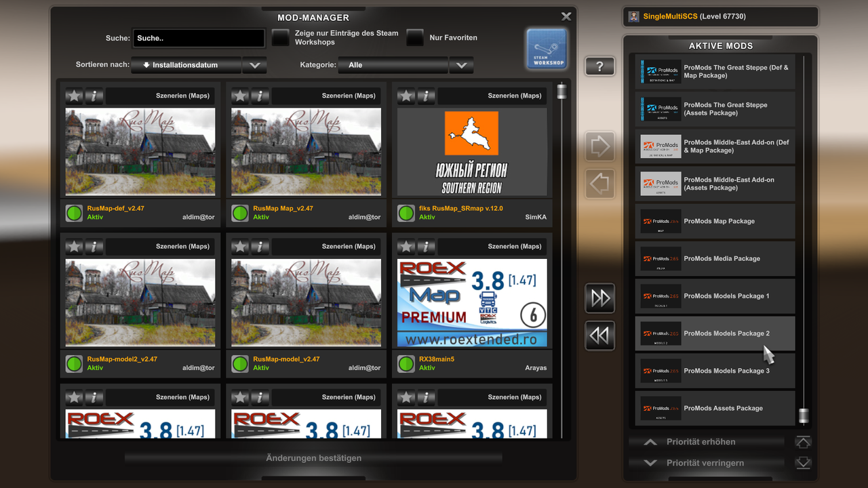This screenshot has height=488, width=868.
Task: Select ProMods The Great Steppe Def & Map Package
Action: [x=715, y=71]
